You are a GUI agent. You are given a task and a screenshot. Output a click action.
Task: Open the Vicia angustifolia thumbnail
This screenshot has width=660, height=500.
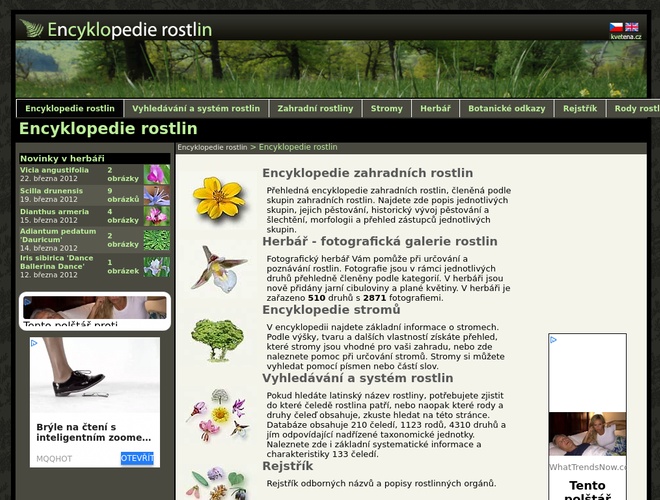(x=157, y=175)
